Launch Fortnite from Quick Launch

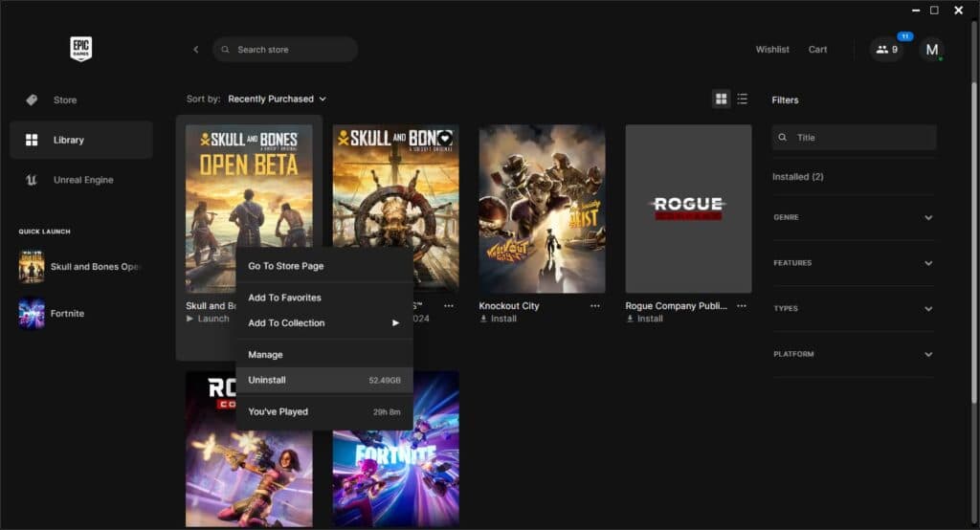click(67, 314)
